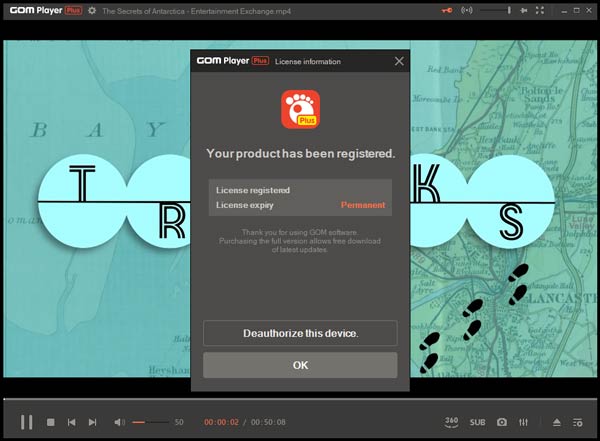Open the SUB subtitle settings

coord(478,422)
